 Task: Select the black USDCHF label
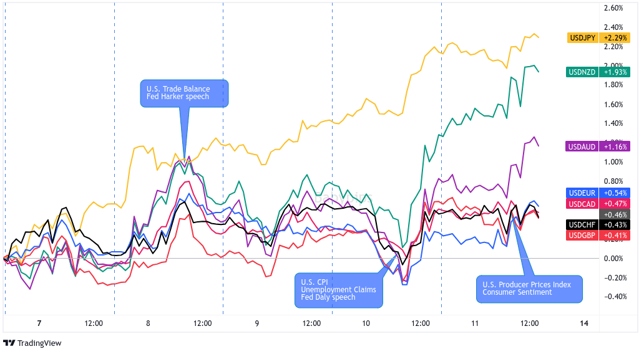click(x=582, y=224)
